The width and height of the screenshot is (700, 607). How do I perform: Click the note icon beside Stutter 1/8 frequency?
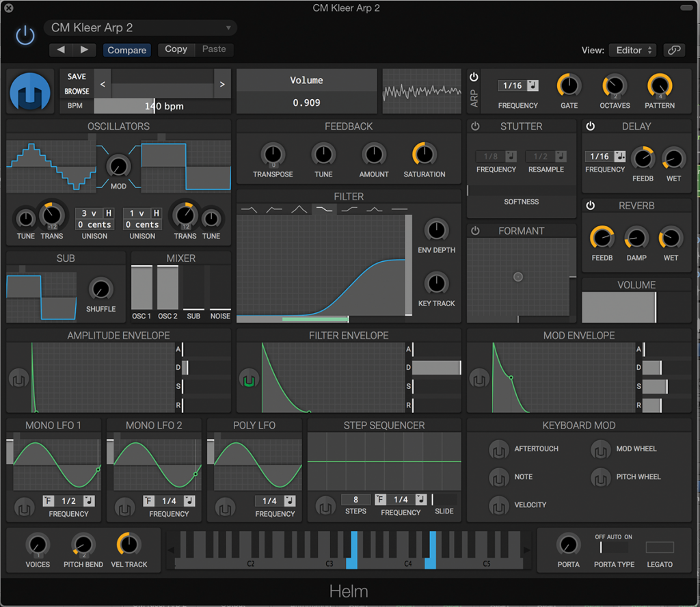pyautogui.click(x=511, y=157)
